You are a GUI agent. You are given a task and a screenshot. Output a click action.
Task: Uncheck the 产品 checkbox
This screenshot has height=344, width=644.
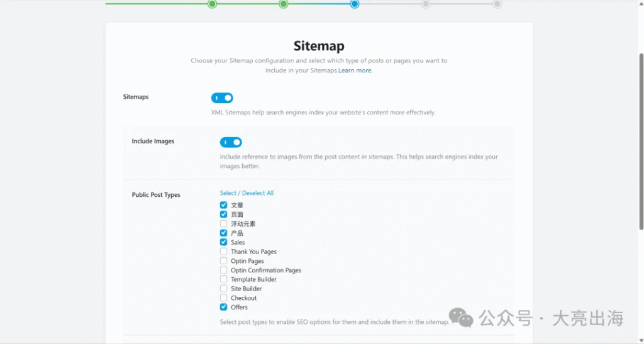pos(223,233)
